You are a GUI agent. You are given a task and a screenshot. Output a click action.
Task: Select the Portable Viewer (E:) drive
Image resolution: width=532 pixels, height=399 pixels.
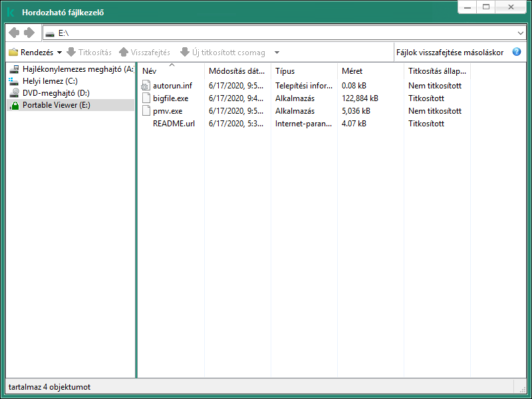click(55, 105)
